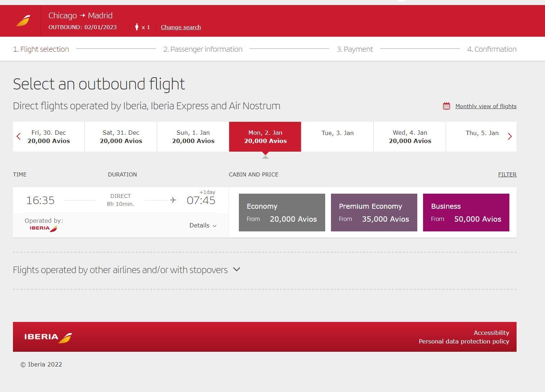
Task: Pick the Tue, 3. Jan date tab
Action: coord(337,137)
